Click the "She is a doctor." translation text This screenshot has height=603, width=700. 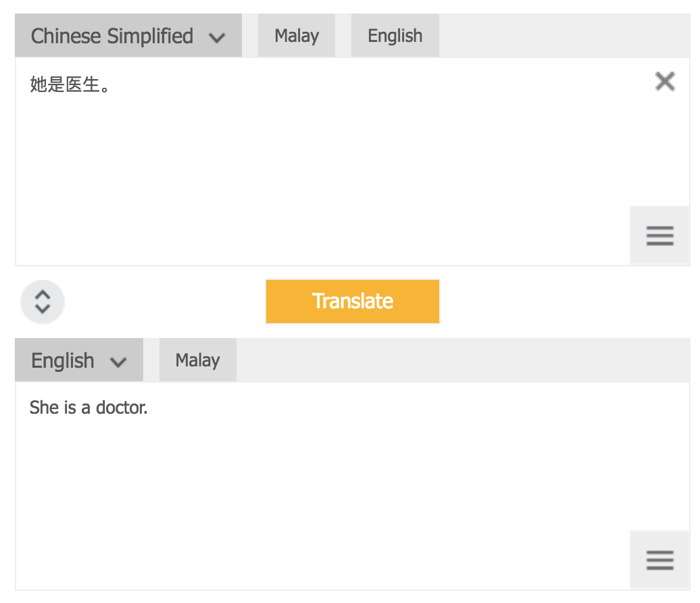[x=89, y=408]
